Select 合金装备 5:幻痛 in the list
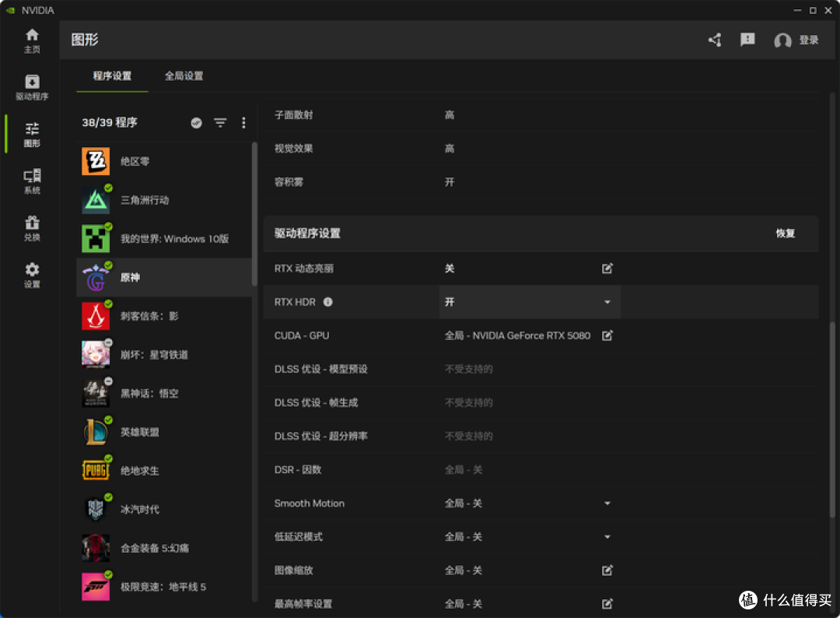Image resolution: width=840 pixels, height=618 pixels. tap(164, 548)
